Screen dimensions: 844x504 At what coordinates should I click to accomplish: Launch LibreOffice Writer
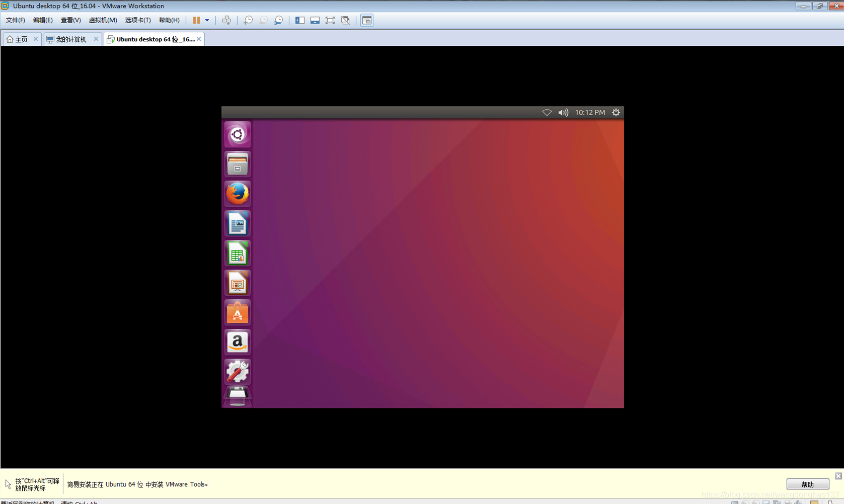[x=238, y=223]
